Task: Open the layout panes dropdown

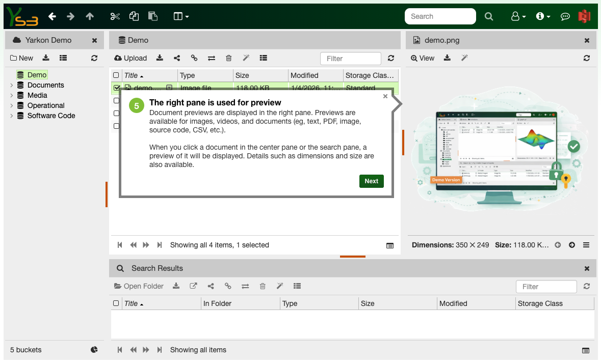Action: coord(181,16)
